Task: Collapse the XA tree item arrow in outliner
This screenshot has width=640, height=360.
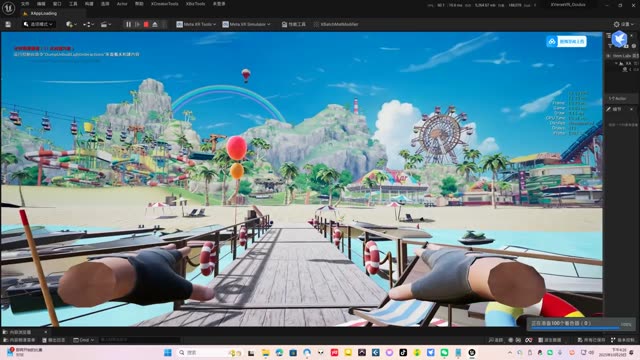Action: point(616,64)
